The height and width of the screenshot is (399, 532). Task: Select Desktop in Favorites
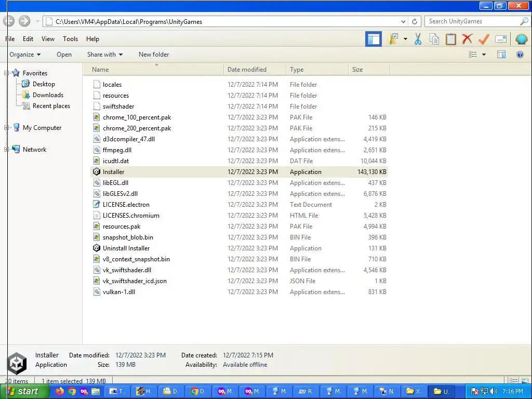[44, 84]
